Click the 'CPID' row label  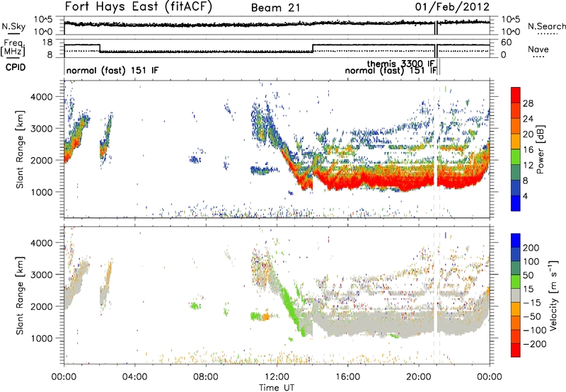click(x=16, y=67)
